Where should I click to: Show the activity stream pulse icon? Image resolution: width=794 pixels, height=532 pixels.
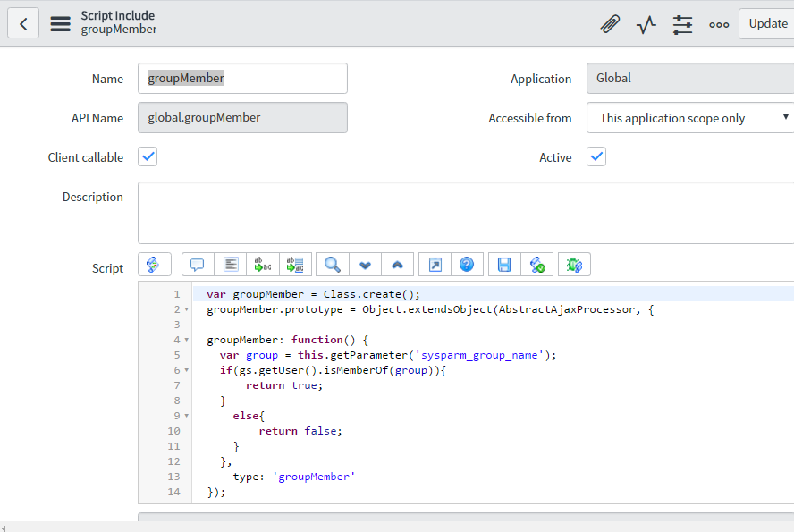pyautogui.click(x=646, y=24)
